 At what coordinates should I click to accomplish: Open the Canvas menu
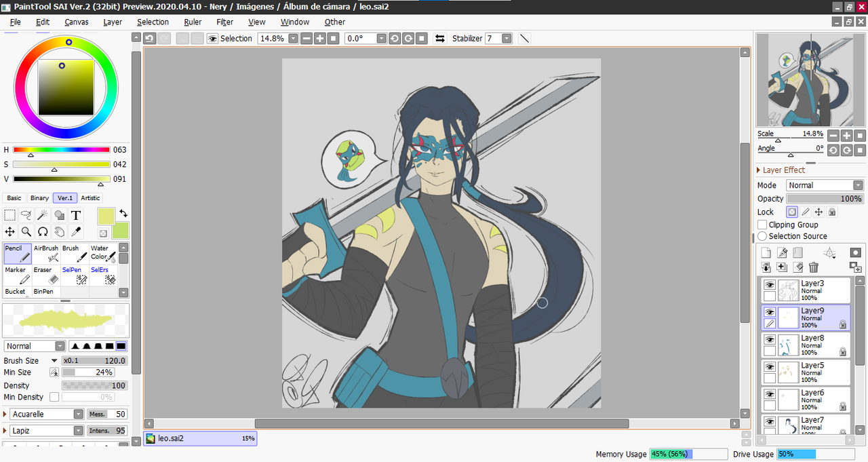tap(77, 22)
